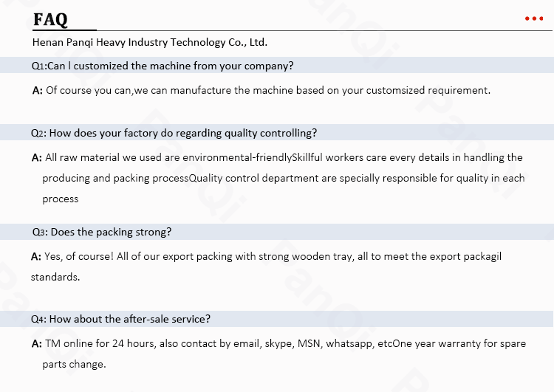Expand the Q3 packing strong question
Image resolution: width=554 pixels, height=392 pixels.
point(102,232)
